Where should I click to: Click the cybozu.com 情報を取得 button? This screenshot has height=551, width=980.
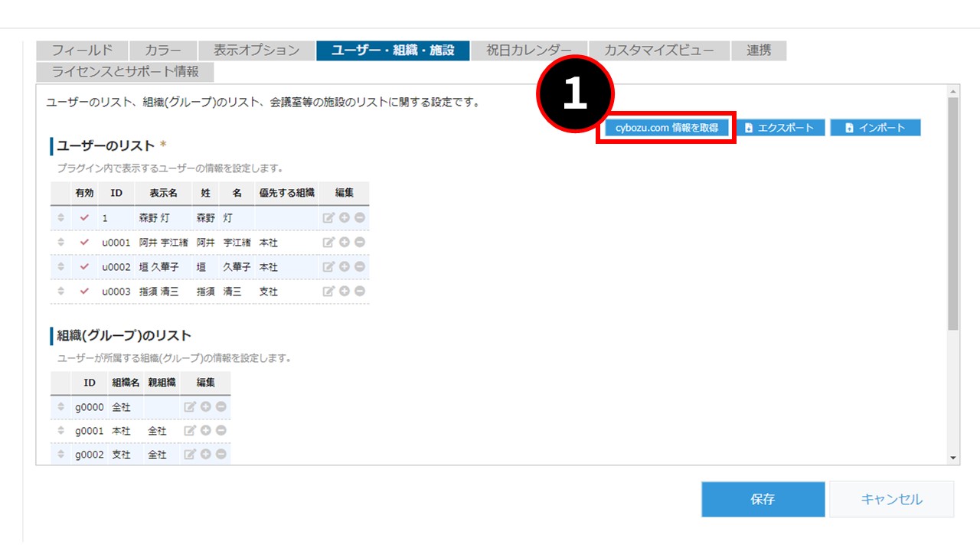[667, 128]
